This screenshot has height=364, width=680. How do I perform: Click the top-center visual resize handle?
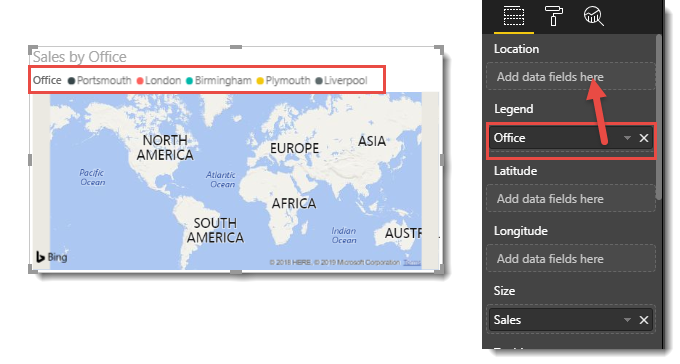pos(236,47)
